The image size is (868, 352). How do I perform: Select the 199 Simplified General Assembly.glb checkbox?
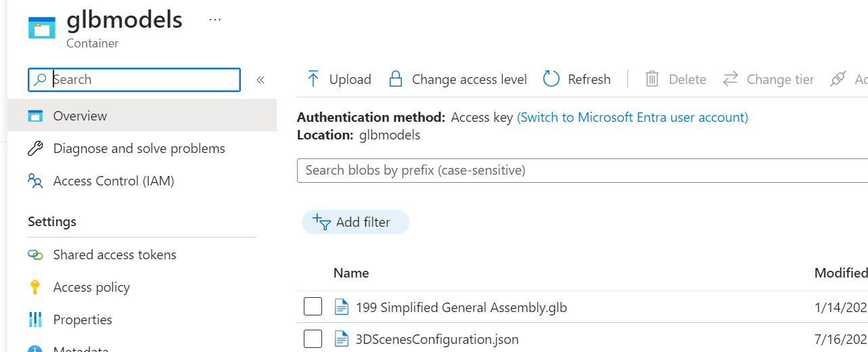(x=313, y=307)
